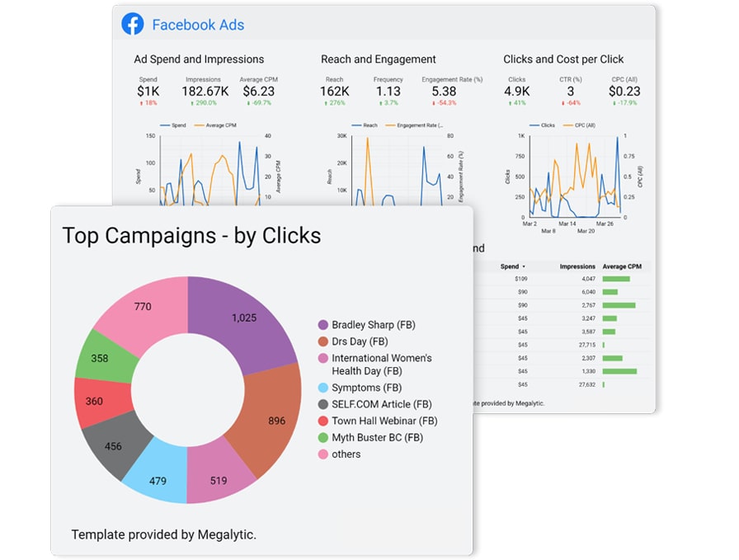This screenshot has height=560, width=739.
Task: Click Spend legend in first line chart
Action: pyautogui.click(x=173, y=125)
